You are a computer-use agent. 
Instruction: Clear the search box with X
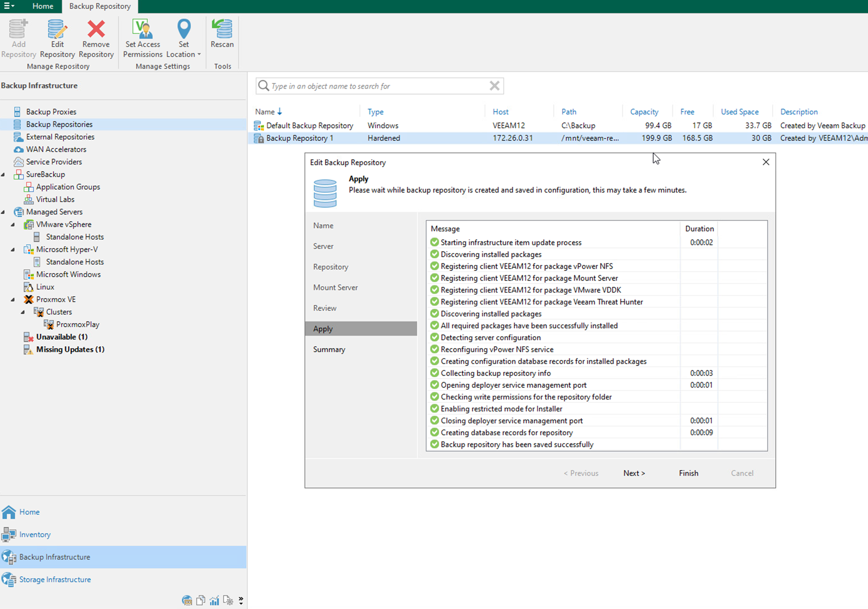tap(494, 86)
